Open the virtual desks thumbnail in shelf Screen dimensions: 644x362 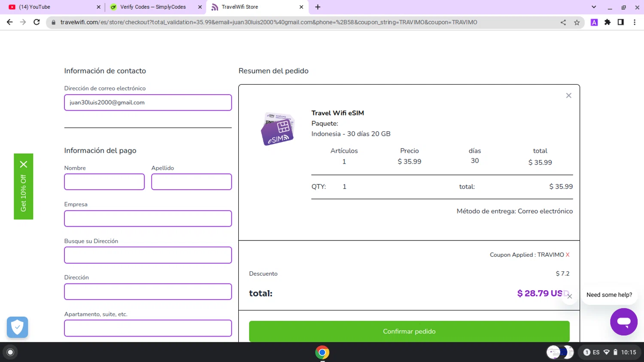(x=560, y=352)
